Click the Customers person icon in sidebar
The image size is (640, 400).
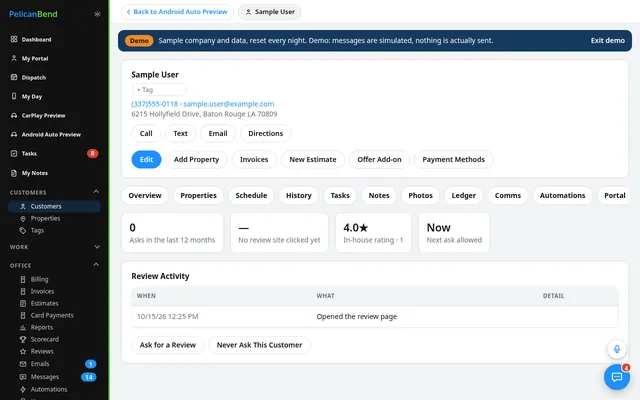pos(23,207)
